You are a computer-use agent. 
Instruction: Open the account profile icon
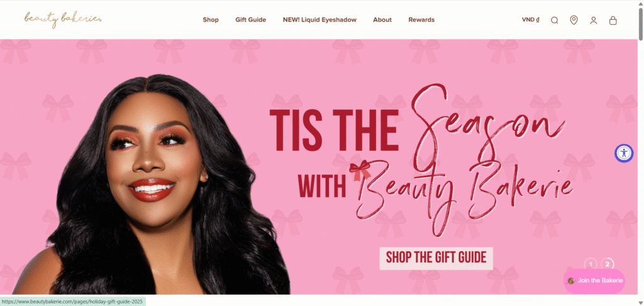pyautogui.click(x=594, y=20)
